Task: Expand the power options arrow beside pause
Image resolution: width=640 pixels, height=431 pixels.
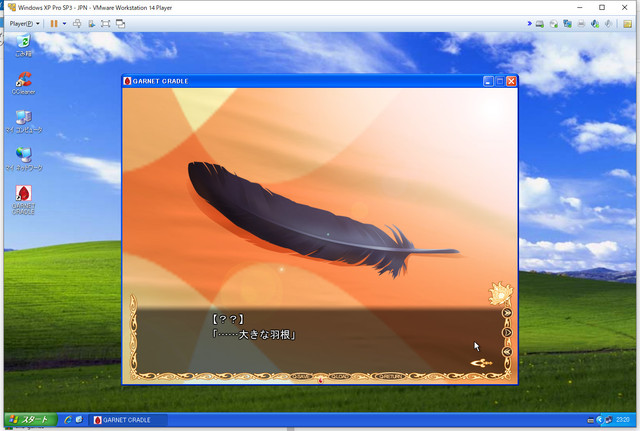Action: pyautogui.click(x=64, y=24)
